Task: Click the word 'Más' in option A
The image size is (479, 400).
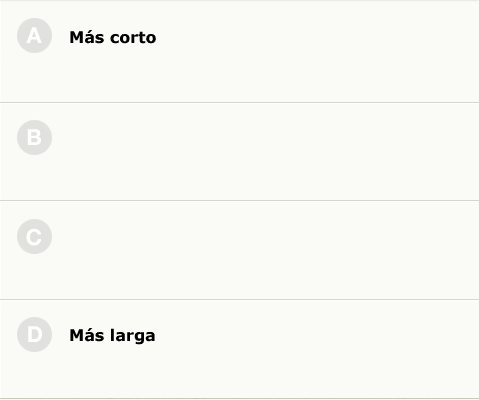Action: click(x=87, y=37)
